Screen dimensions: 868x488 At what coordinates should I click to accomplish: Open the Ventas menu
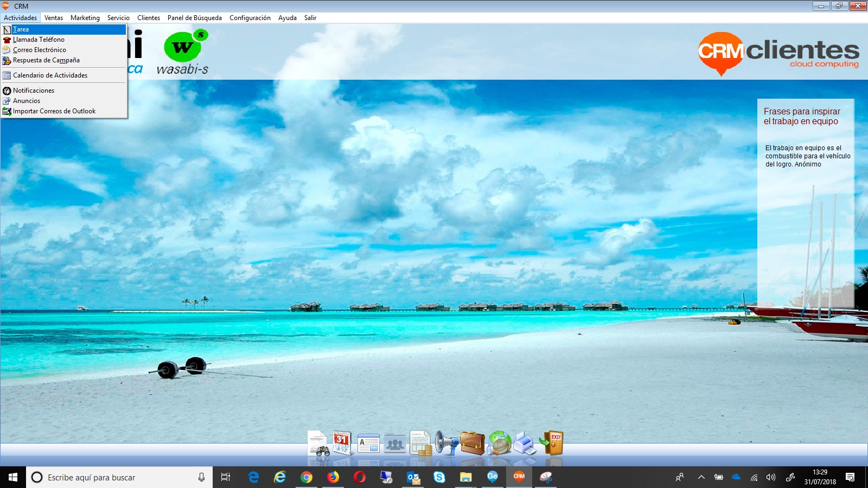tap(54, 18)
